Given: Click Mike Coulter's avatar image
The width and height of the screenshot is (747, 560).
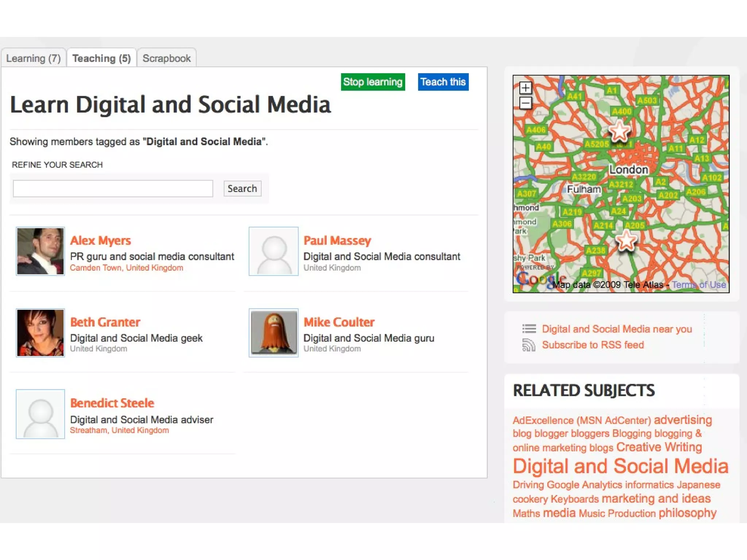Looking at the screenshot, I should point(274,332).
